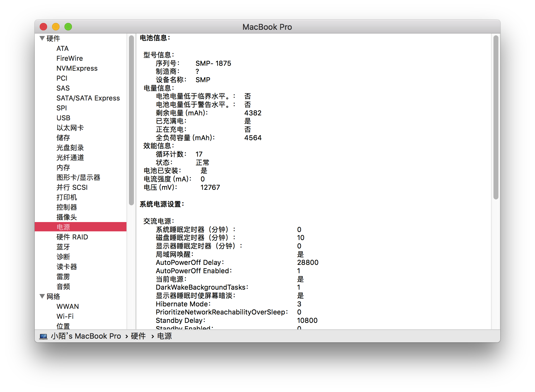Screen dimensions: 535x392
Task: Open the 雷雳 Thunderbolt entry
Action: (63, 277)
